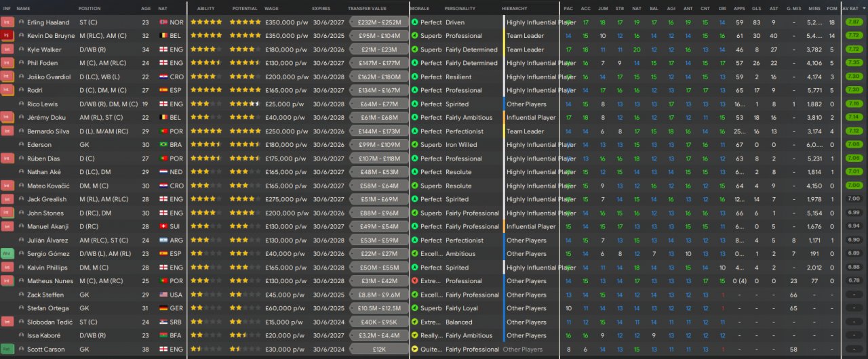The width and height of the screenshot is (868, 359).
Task: Sort by the EXPIRES column header
Action: click(x=321, y=8)
